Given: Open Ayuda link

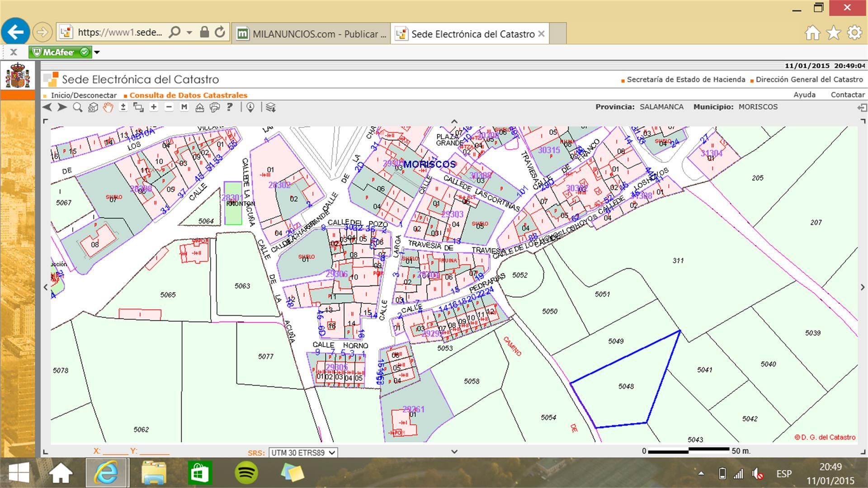Looking at the screenshot, I should coord(805,95).
